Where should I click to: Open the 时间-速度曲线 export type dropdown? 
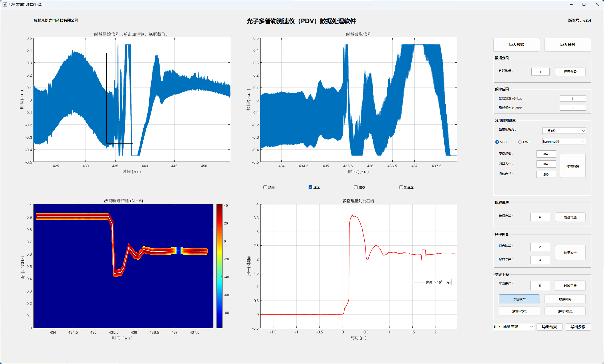[x=514, y=327]
